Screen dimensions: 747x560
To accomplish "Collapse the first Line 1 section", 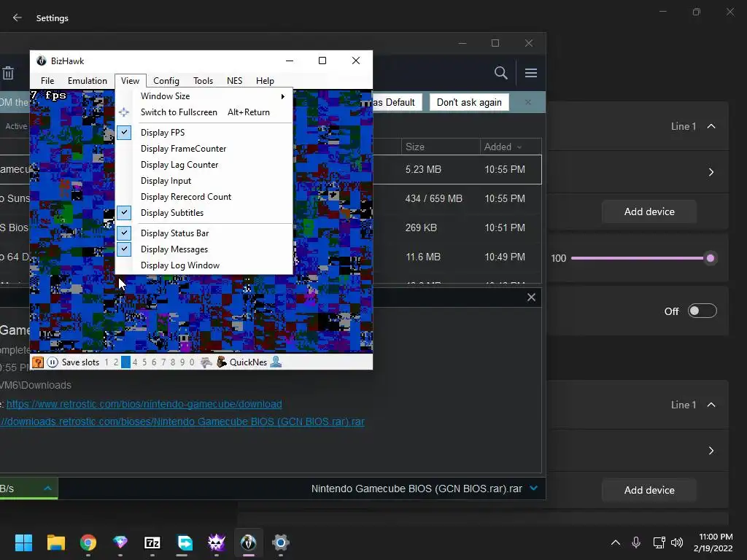I will point(711,126).
